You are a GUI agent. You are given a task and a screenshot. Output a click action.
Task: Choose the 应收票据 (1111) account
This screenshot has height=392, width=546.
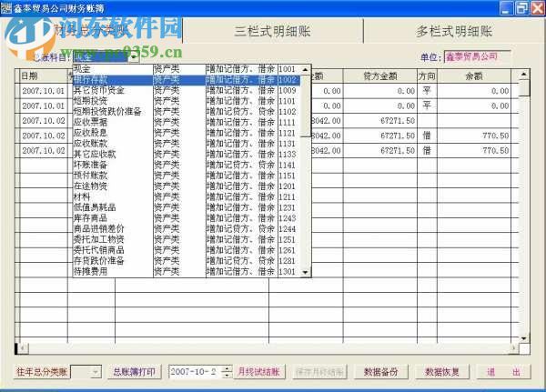point(187,122)
